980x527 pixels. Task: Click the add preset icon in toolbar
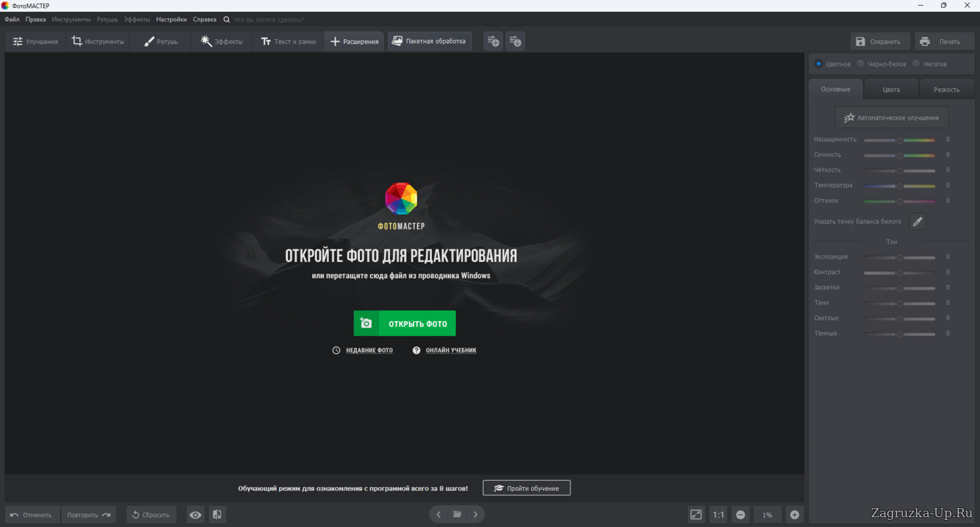(x=493, y=41)
